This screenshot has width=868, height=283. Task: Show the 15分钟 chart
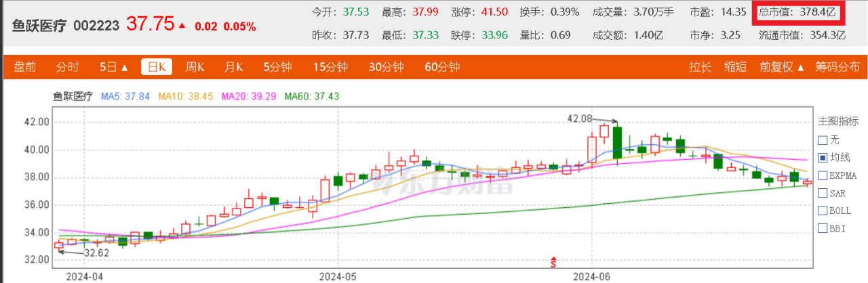click(330, 67)
